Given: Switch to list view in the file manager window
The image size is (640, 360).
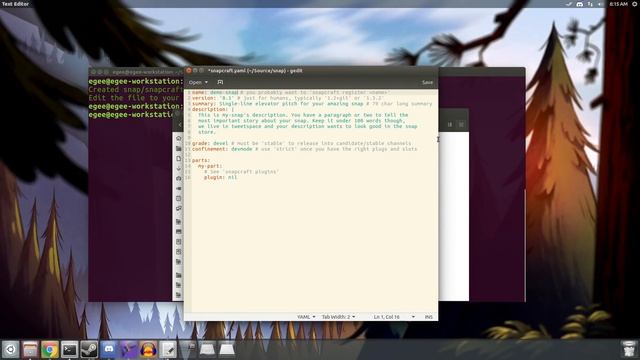Looking at the screenshot, I should [x=450, y=124].
